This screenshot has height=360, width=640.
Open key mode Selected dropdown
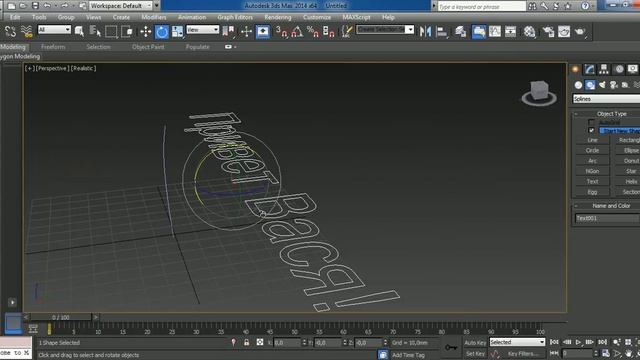517,342
